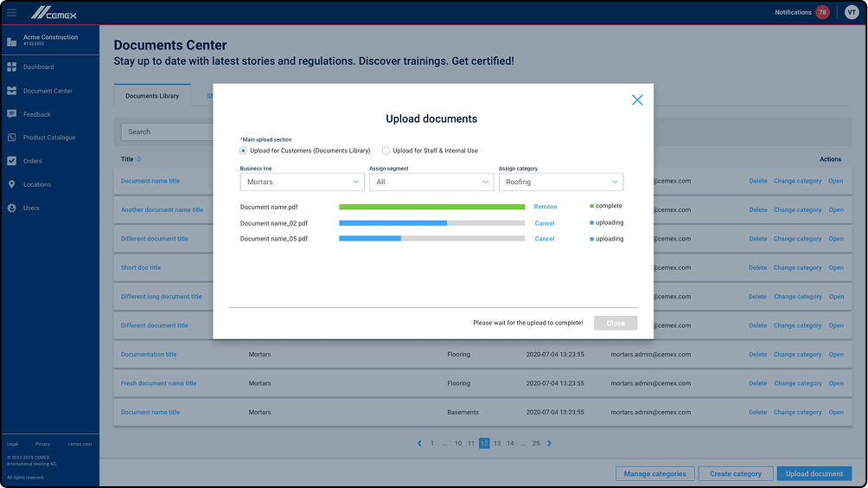Open the Assign category Roofing dropdown

pos(560,182)
